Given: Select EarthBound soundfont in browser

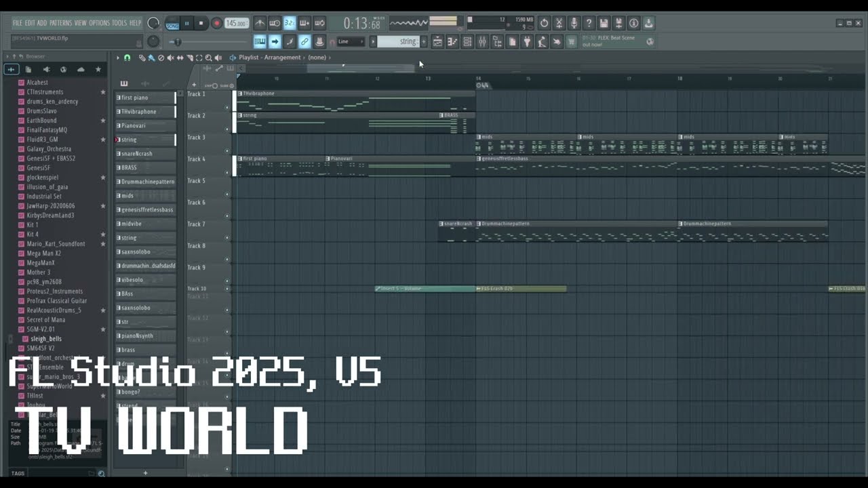Looking at the screenshot, I should pyautogui.click(x=41, y=121).
